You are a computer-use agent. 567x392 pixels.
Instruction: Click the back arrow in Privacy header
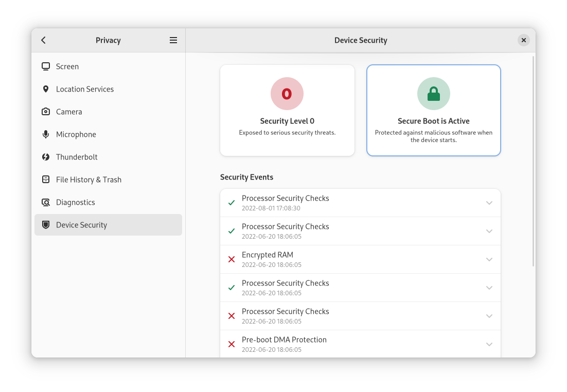point(44,40)
